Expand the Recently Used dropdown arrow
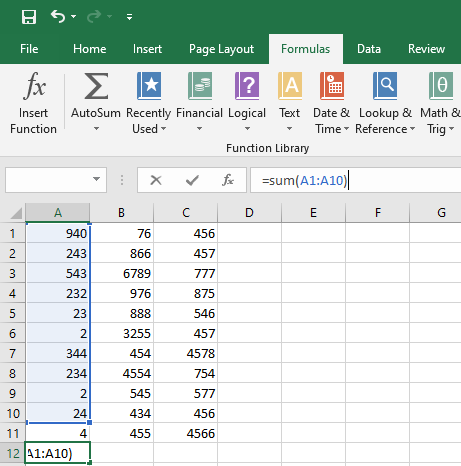This screenshot has height=466, width=461. click(163, 129)
